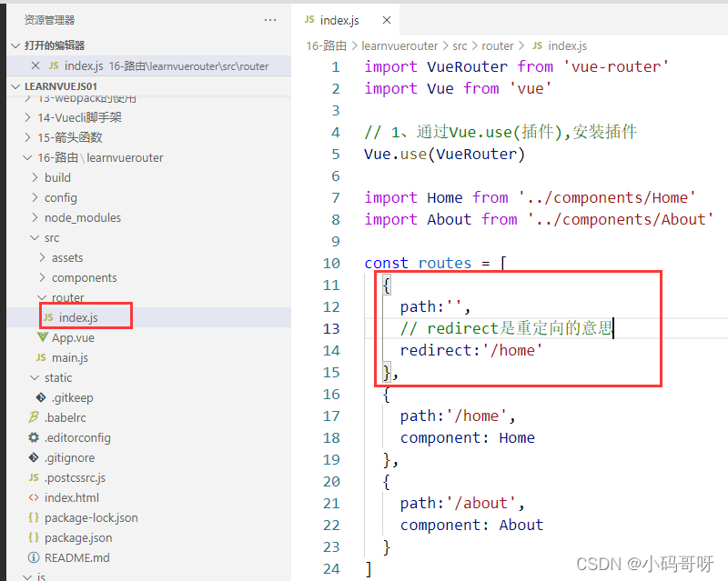Collapse the static folder
728x581 pixels.
coord(35,377)
